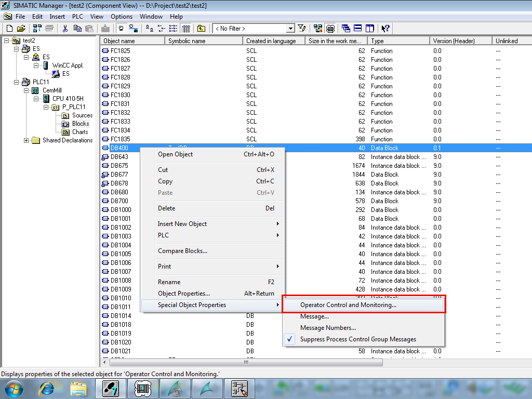Screen dimensions: 532x399
Task: Switch to List view toolbar icon
Action: (x=174, y=29)
